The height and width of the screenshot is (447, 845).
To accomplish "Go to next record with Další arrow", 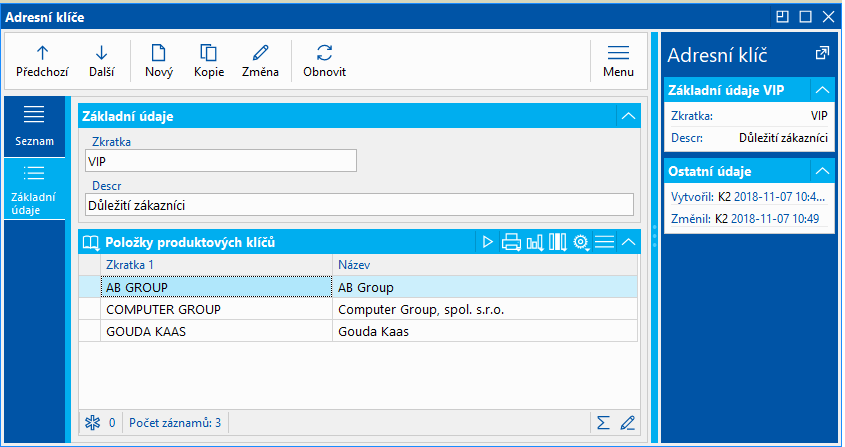I will (101, 61).
